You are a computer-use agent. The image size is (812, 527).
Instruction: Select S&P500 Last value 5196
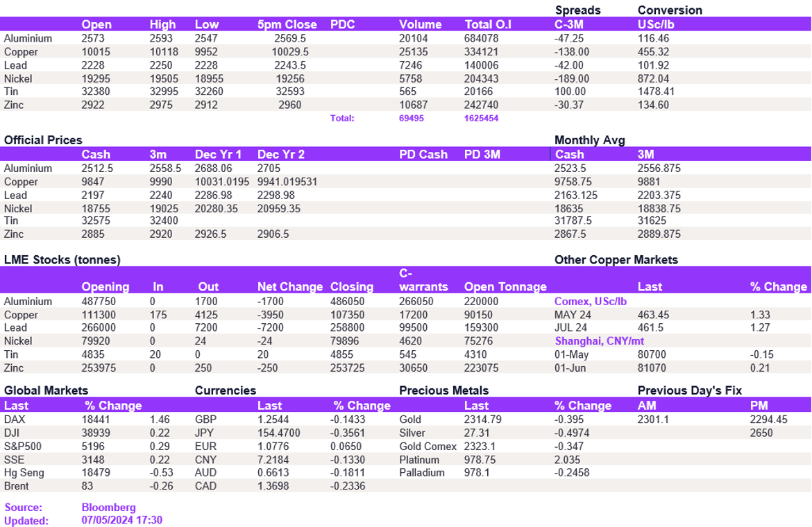(93, 447)
